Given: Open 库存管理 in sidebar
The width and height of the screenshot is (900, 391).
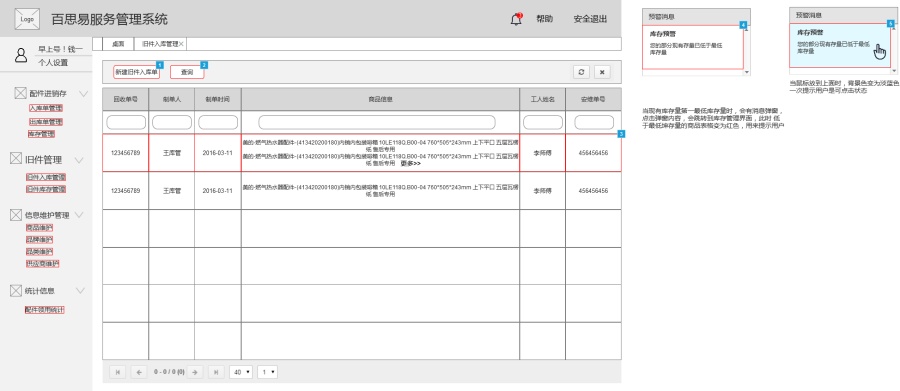Looking at the screenshot, I should pos(41,134).
